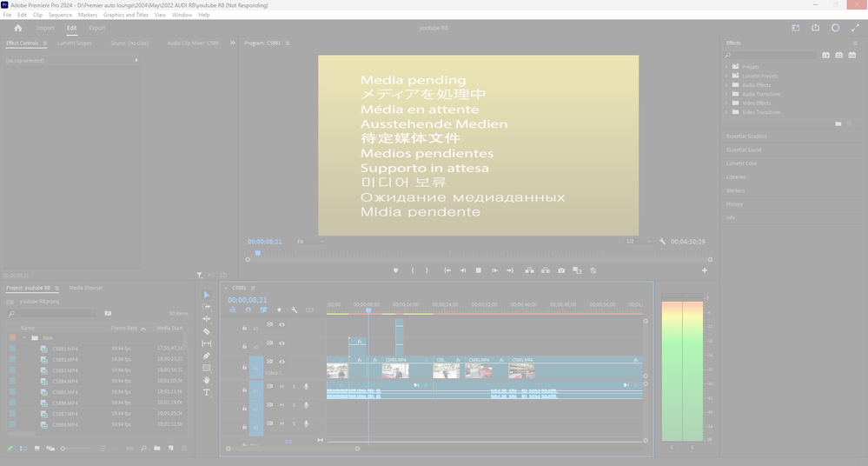Open Timeline display settings wrench
868x466 pixels.
point(295,310)
